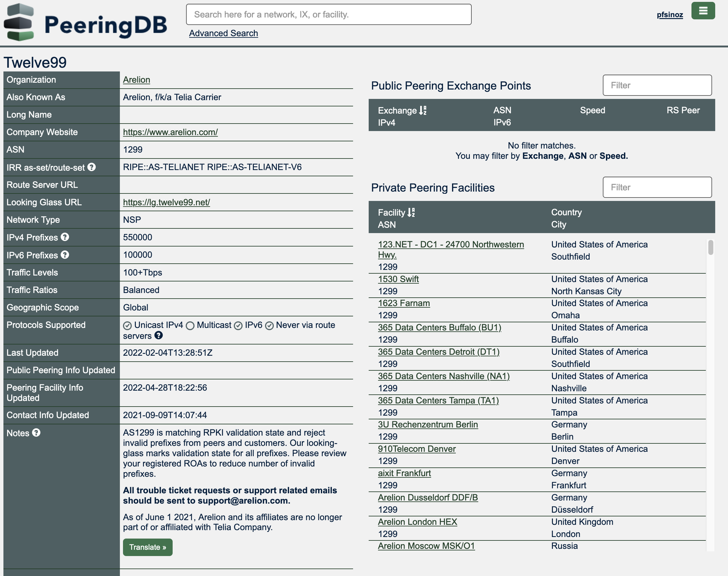Focus the Private Peering Facilities filter field
Image resolution: width=728 pixels, height=576 pixels.
pos(657,187)
